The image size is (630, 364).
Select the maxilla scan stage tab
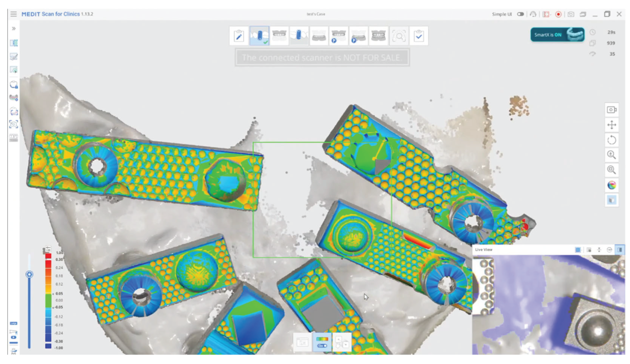tap(279, 36)
